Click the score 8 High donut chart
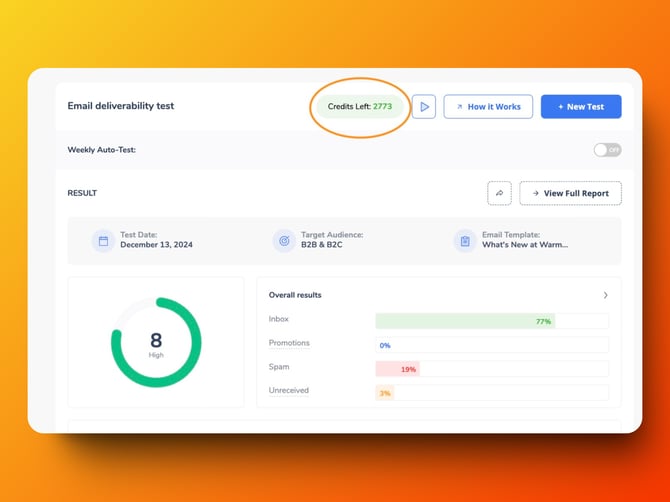 point(156,342)
